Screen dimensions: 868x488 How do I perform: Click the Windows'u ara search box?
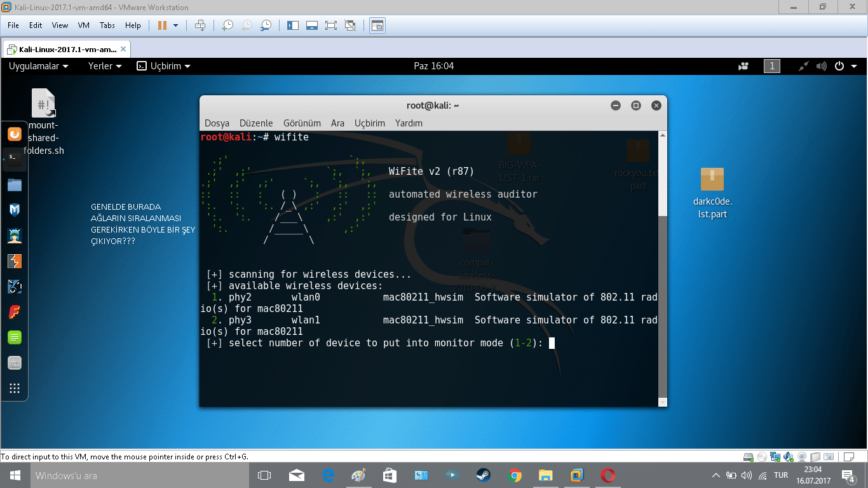click(139, 475)
